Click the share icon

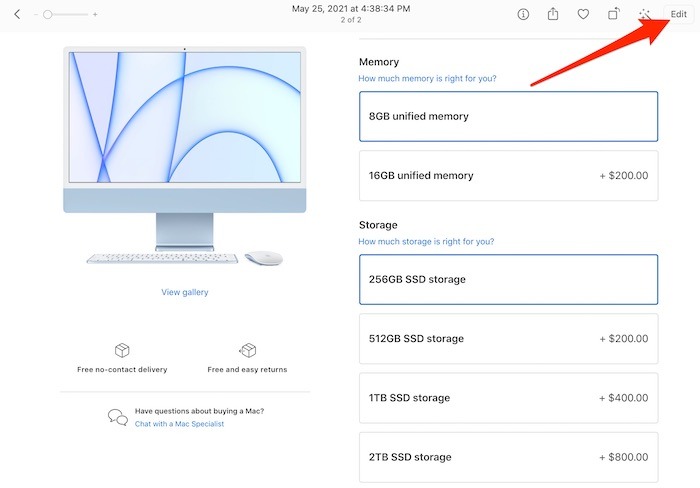click(553, 14)
